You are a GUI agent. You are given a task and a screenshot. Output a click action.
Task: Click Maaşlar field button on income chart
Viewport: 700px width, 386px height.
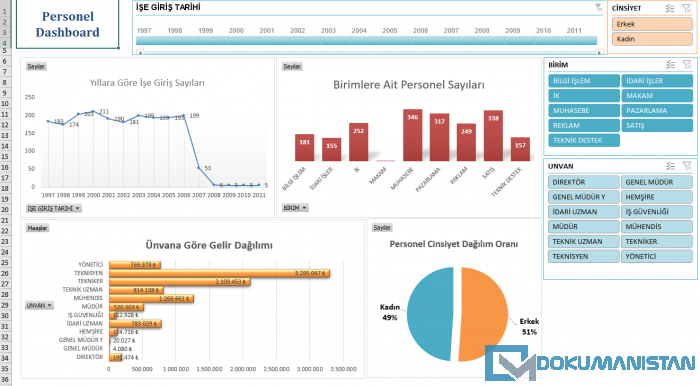pyautogui.click(x=37, y=228)
